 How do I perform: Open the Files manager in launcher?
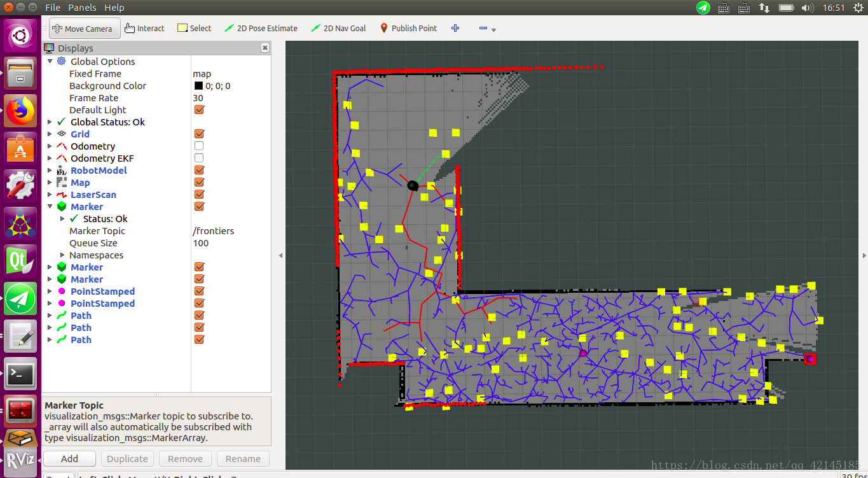pyautogui.click(x=21, y=73)
